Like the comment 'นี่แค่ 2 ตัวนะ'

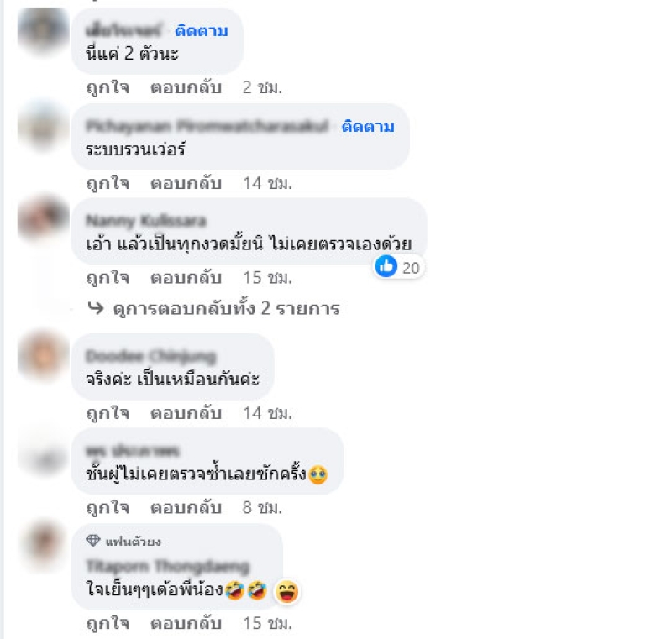click(x=108, y=87)
